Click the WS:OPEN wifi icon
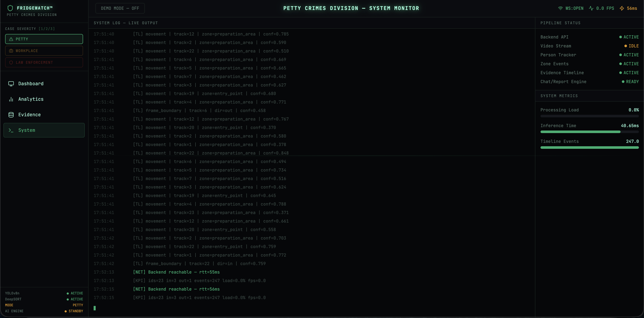644x318 pixels. click(560, 8)
